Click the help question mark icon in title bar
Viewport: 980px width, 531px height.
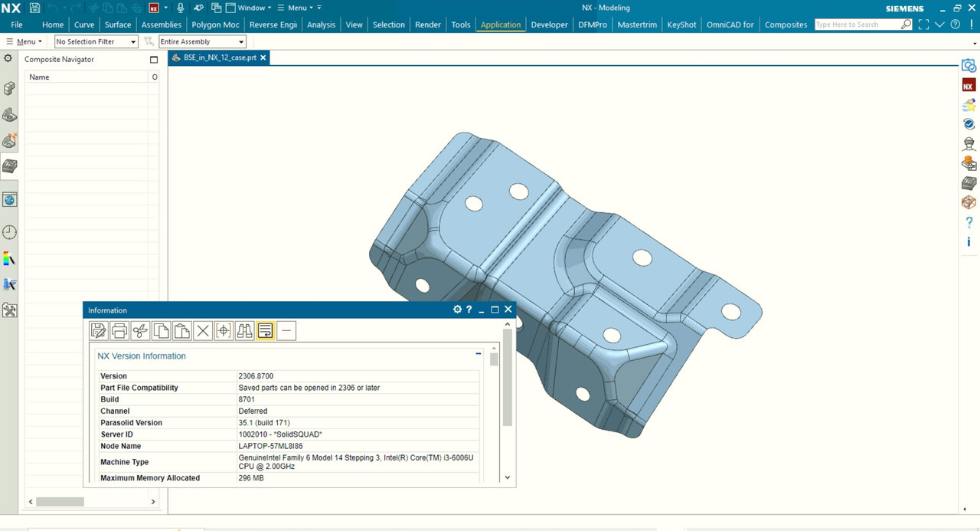(x=955, y=25)
